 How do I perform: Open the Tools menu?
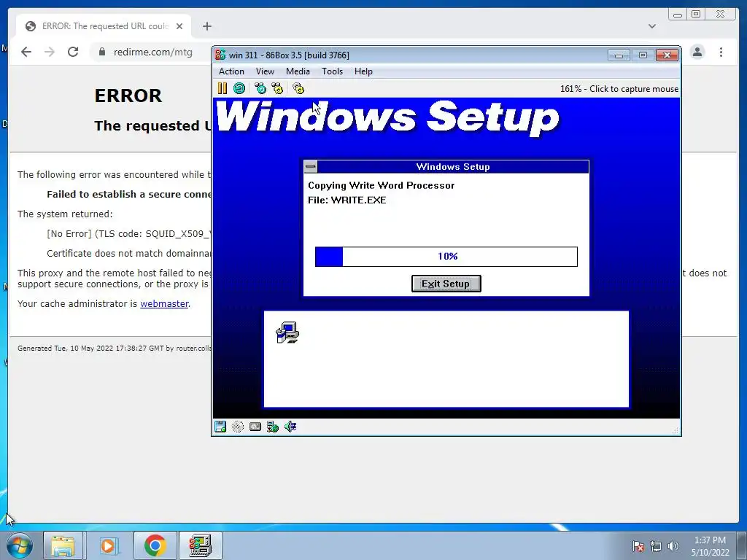point(332,71)
